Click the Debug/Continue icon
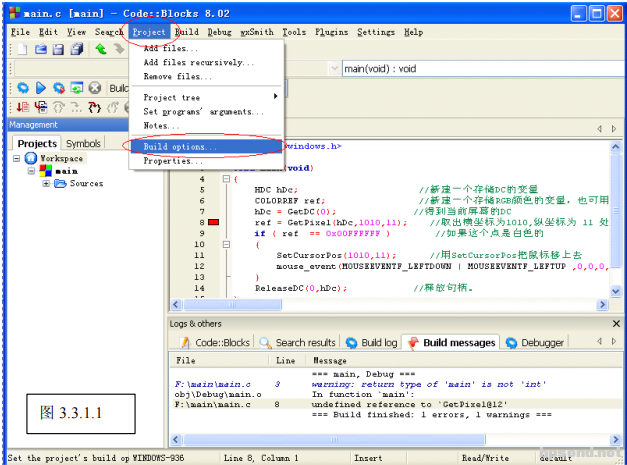 pyautogui.click(x=23, y=107)
